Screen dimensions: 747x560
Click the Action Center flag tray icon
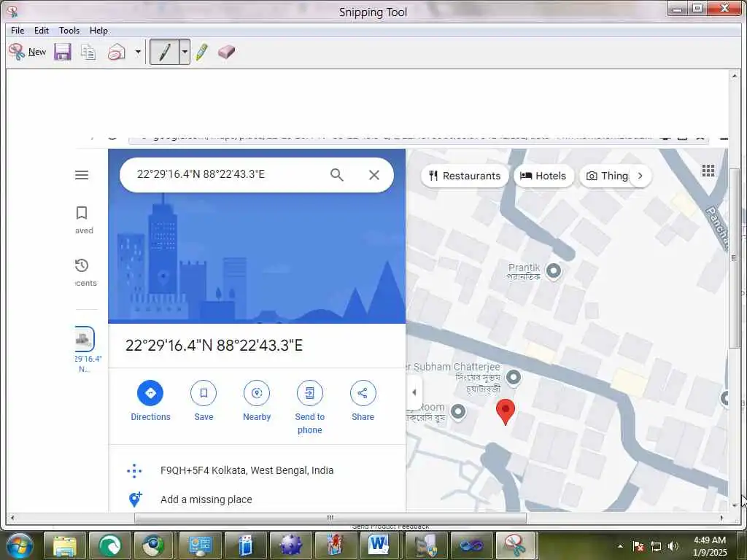pos(638,546)
